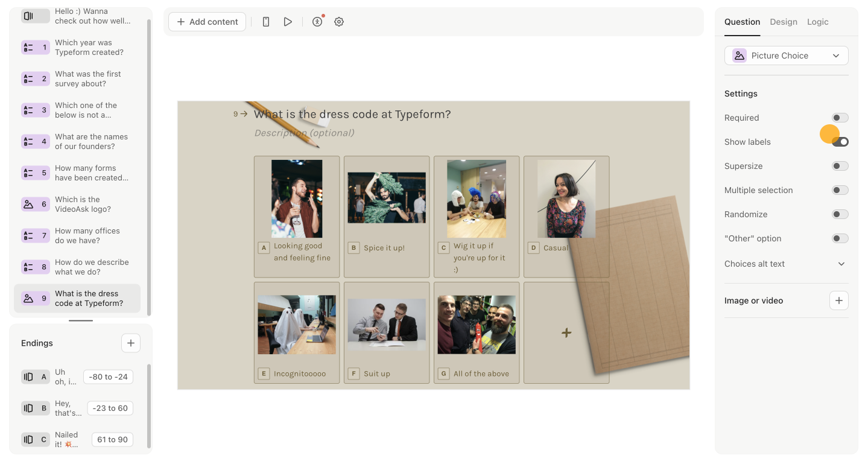Click the -23 to 60 score range
The width and height of the screenshot is (868, 464).
pyautogui.click(x=110, y=408)
